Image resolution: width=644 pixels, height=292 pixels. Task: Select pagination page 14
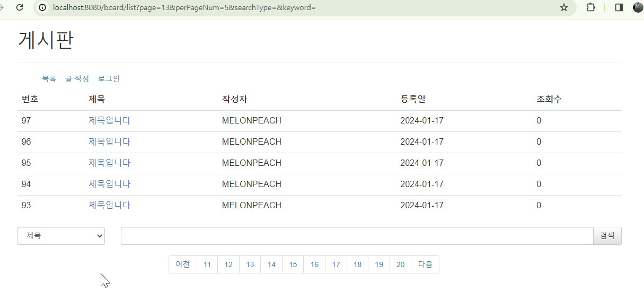[271, 264]
